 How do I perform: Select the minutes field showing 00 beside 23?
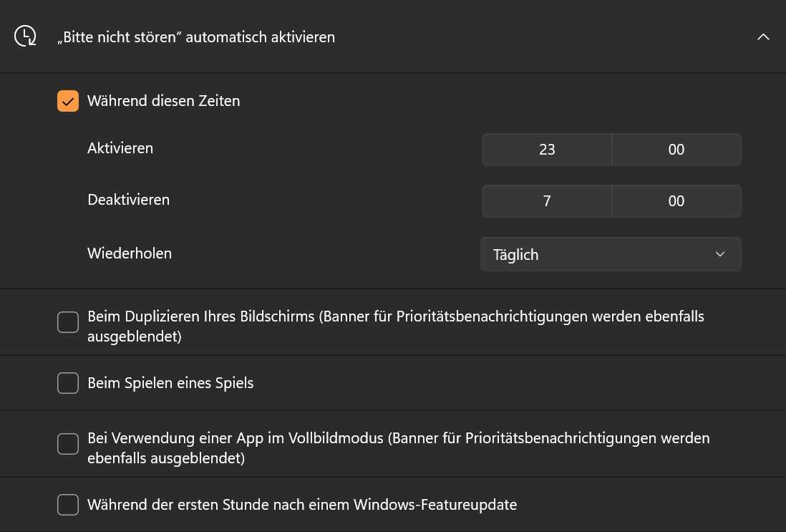pyautogui.click(x=676, y=149)
